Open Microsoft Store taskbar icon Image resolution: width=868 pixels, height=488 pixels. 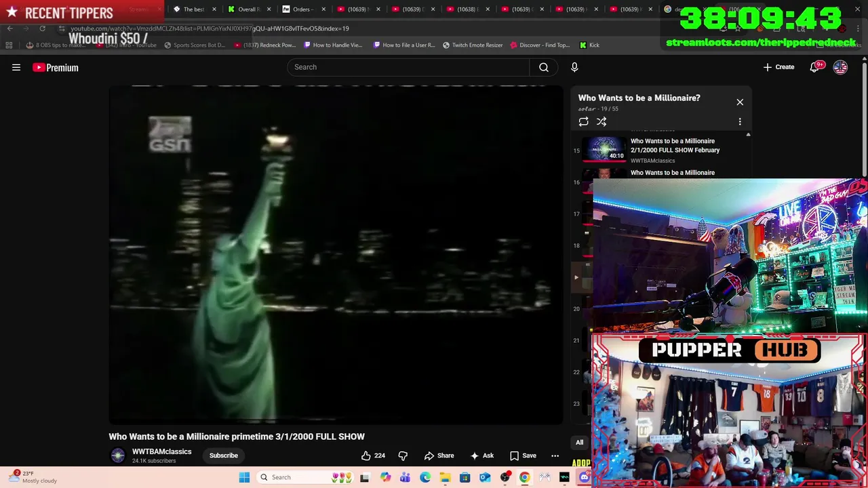click(465, 477)
